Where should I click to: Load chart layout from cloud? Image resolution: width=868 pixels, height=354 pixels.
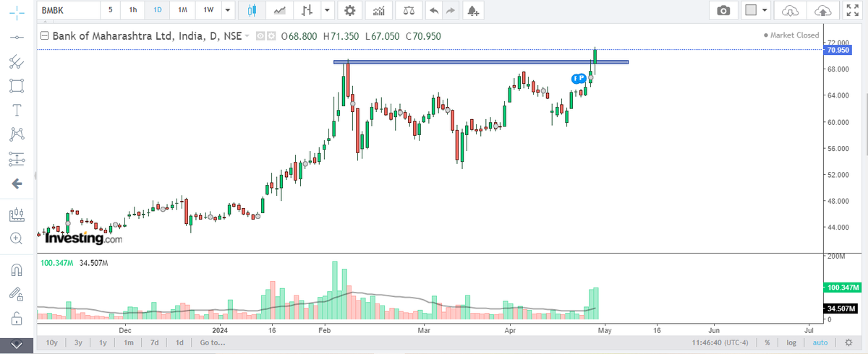790,10
